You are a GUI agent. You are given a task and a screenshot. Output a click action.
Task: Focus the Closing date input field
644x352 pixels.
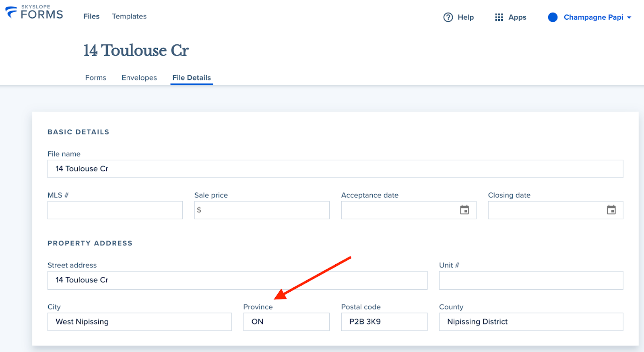point(556,210)
